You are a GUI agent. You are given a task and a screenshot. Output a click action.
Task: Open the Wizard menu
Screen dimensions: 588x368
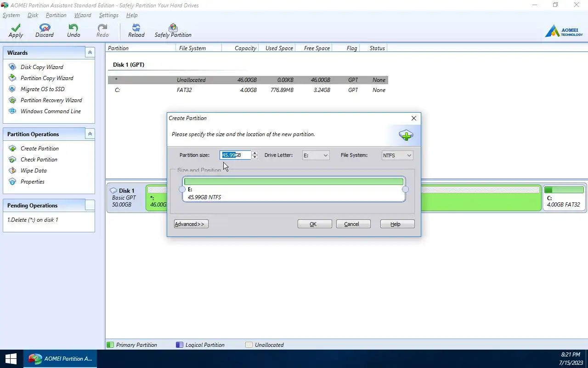point(83,15)
